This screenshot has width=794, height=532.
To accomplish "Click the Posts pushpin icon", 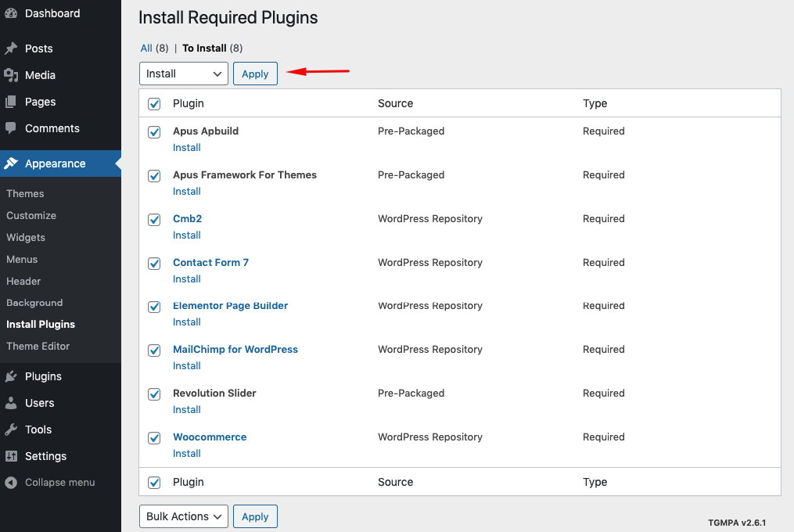I will click(x=11, y=49).
